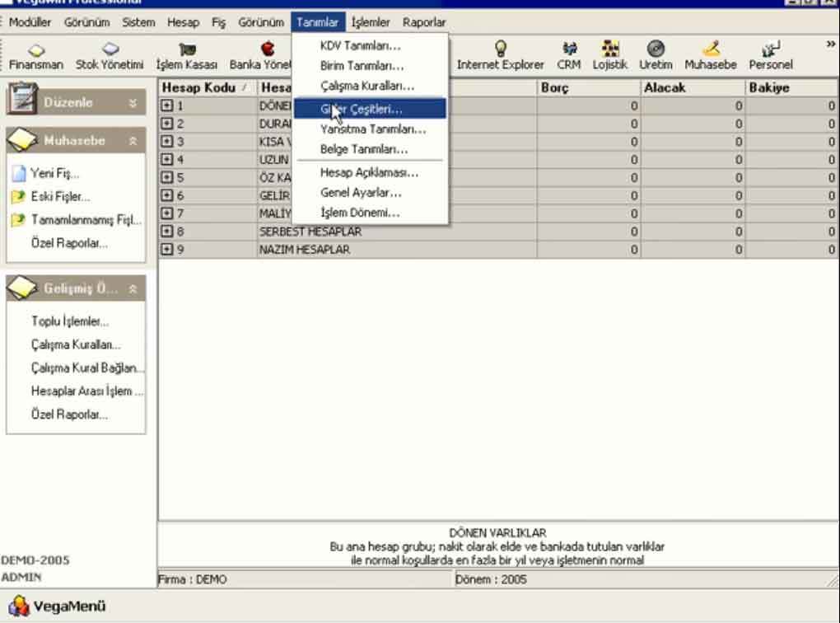Open the Lojistik module icon

click(x=609, y=56)
